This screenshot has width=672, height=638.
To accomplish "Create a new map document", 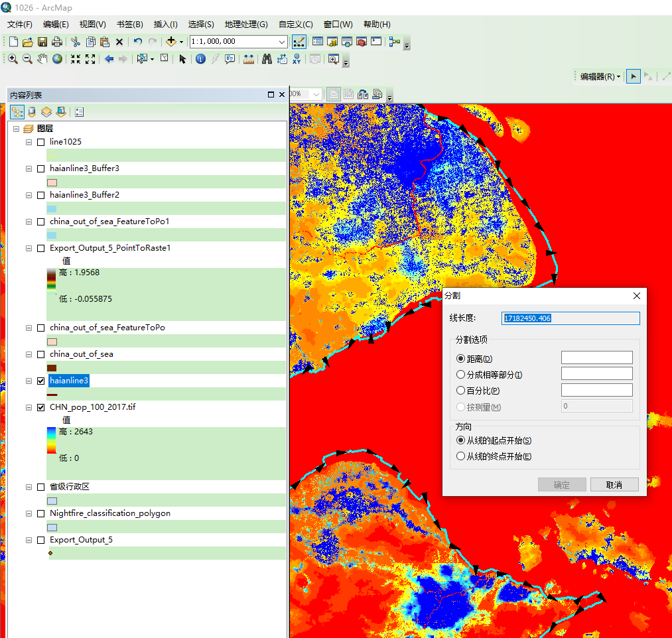I will click(13, 42).
